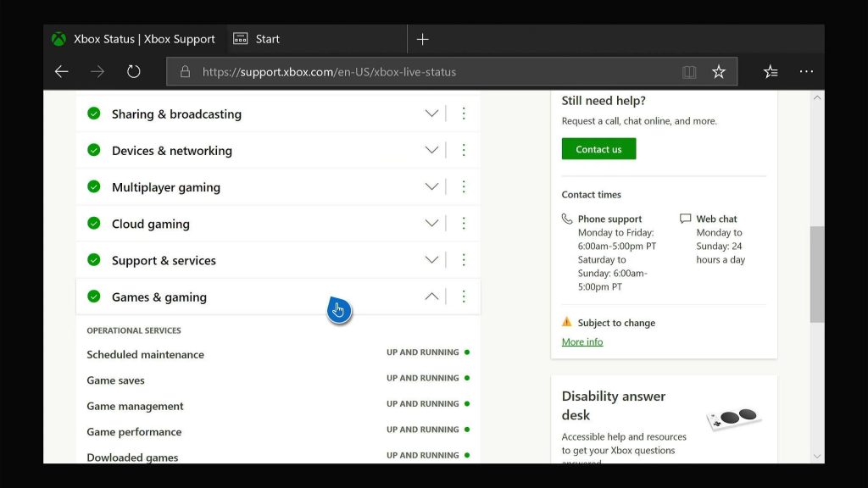This screenshot has height=488, width=868.
Task: Open more options for Sharing & broadcasting
Action: point(464,114)
